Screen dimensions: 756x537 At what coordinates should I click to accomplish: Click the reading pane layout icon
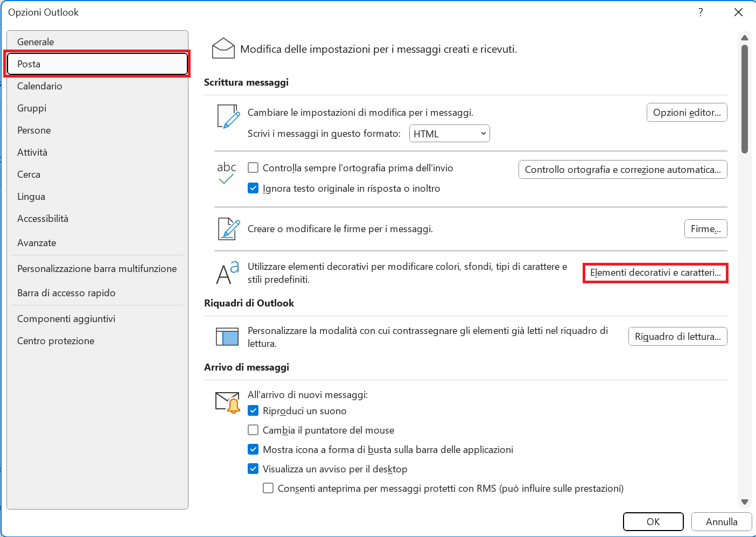(227, 337)
